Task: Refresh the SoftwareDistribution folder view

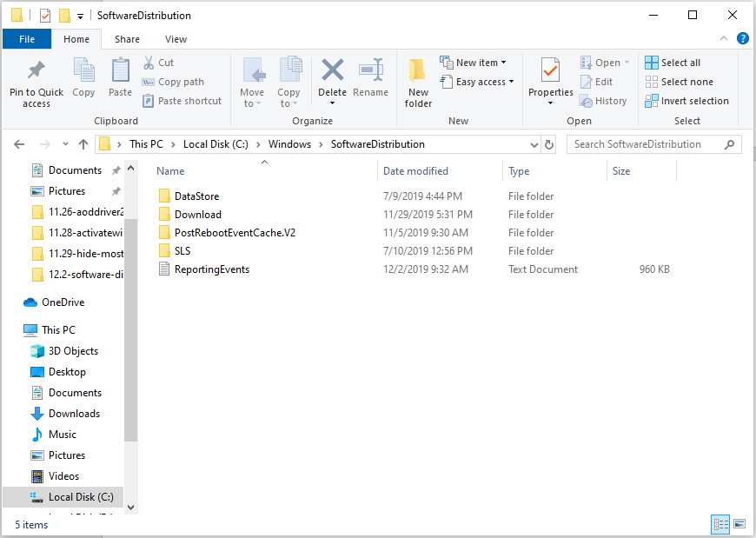Action: click(548, 144)
